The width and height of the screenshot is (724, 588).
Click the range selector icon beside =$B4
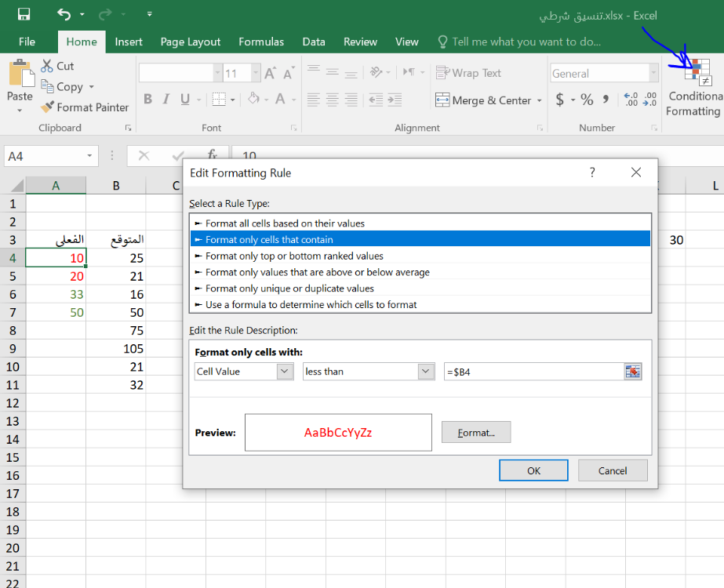click(633, 372)
